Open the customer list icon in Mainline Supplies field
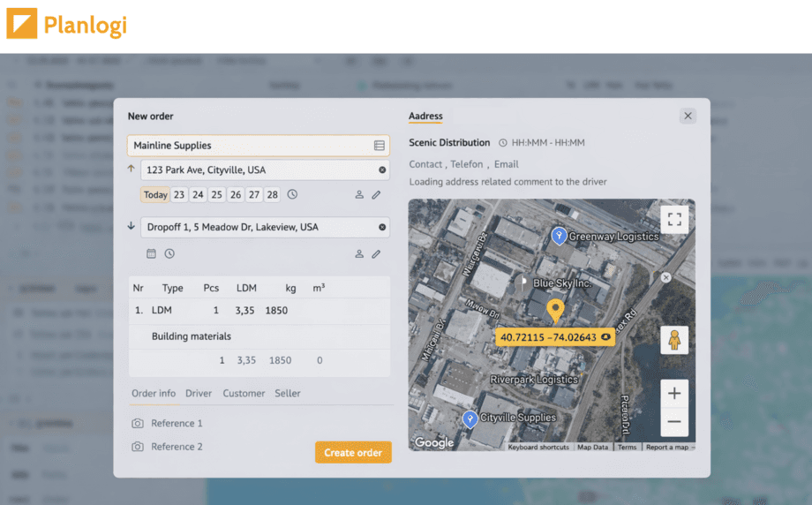Image resolution: width=812 pixels, height=505 pixels. pos(379,146)
